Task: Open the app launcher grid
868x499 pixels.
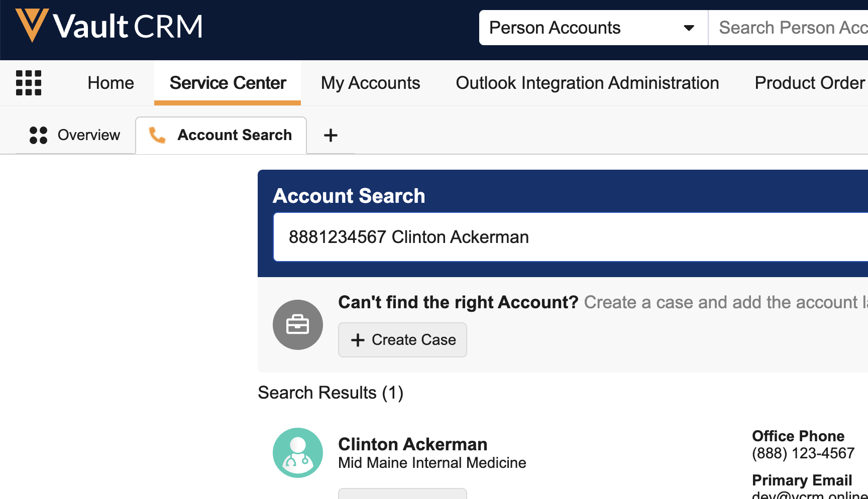Action: coord(29,83)
